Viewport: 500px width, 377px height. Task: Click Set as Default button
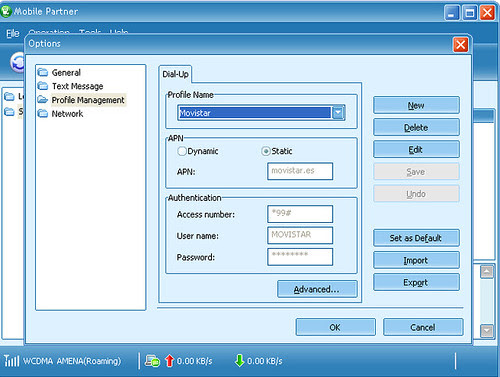[416, 238]
